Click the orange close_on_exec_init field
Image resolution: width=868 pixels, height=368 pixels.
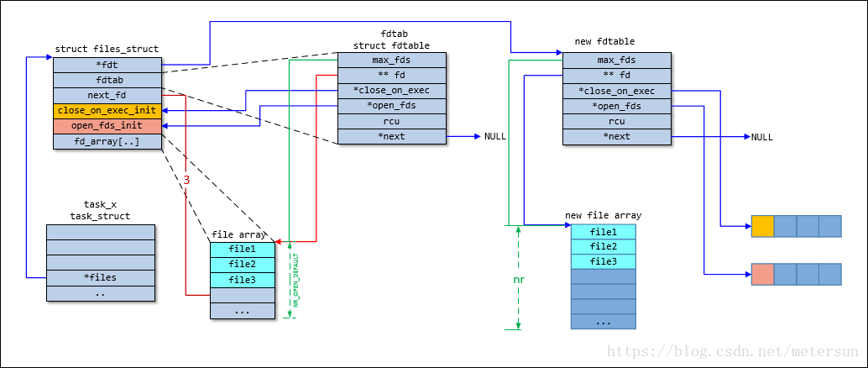point(107,110)
